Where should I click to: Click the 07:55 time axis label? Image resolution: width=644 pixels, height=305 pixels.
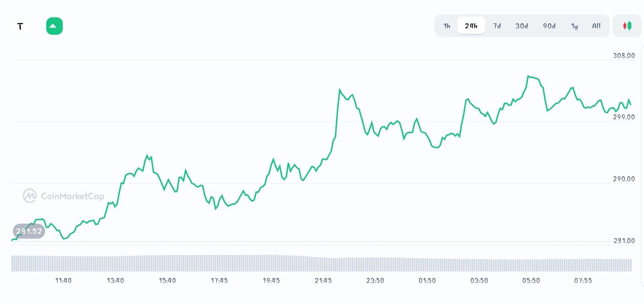point(583,280)
